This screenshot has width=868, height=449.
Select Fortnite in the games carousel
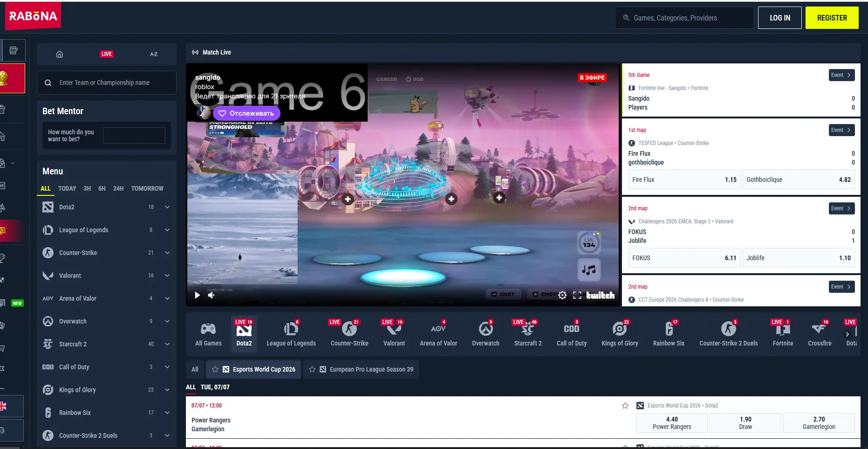pos(783,334)
